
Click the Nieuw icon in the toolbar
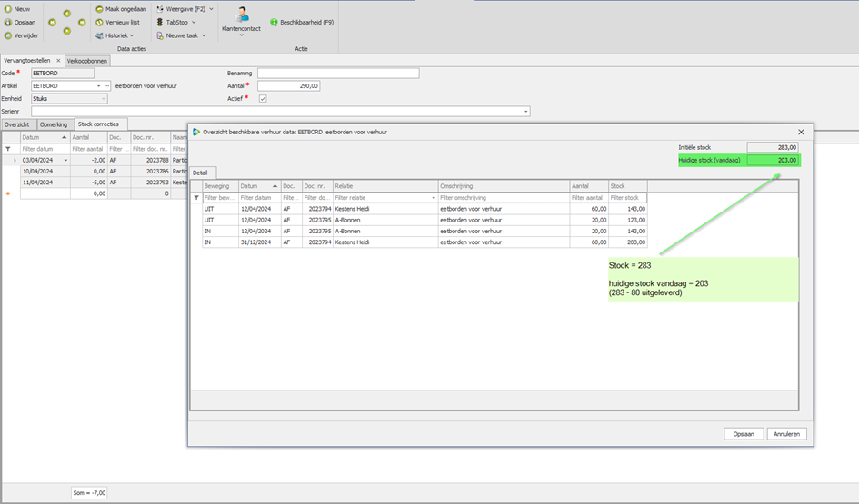pyautogui.click(x=7, y=9)
